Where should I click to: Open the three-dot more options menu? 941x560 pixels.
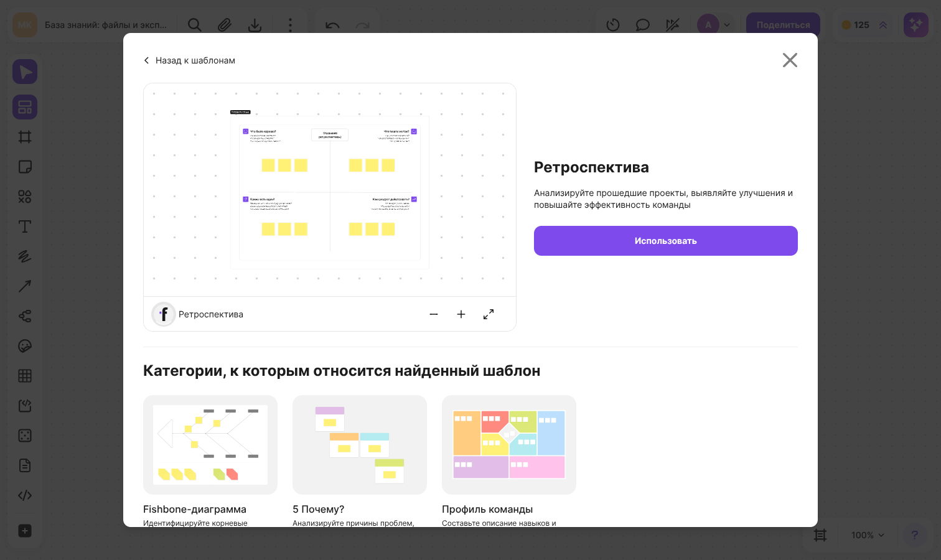click(290, 25)
